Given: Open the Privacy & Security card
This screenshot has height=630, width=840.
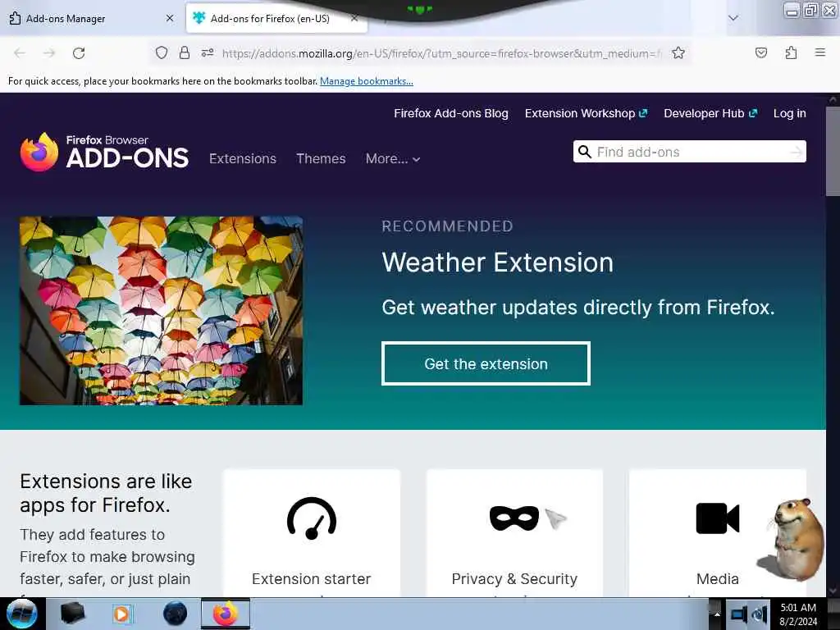Looking at the screenshot, I should (514, 533).
